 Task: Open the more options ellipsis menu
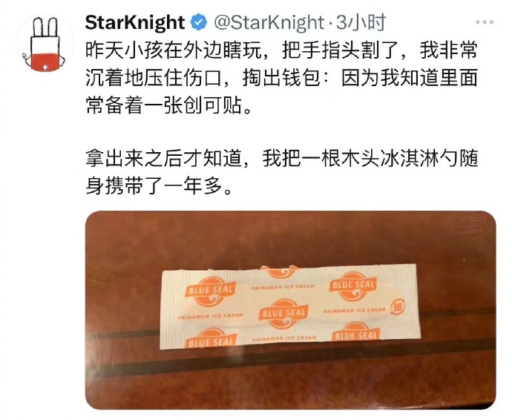485,22
